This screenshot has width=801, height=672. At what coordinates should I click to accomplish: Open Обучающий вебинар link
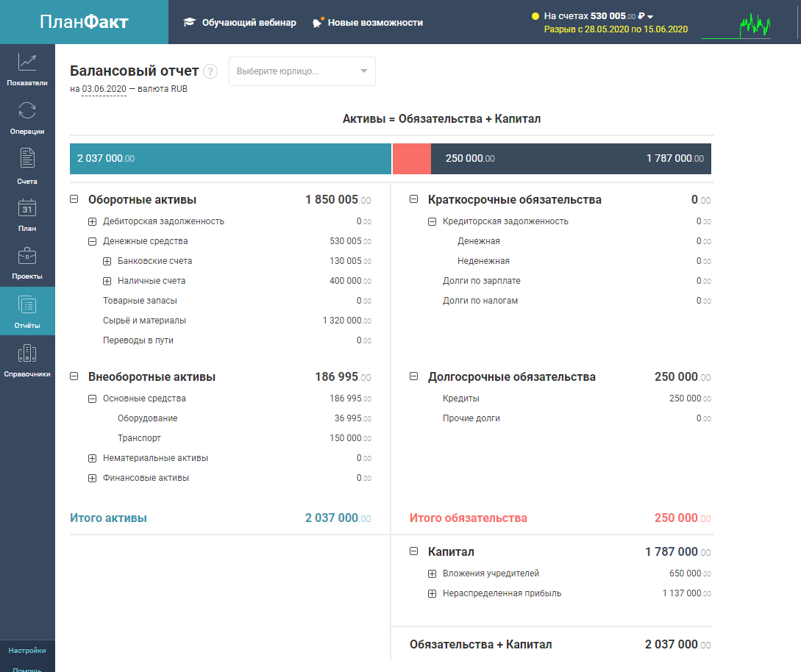click(249, 23)
